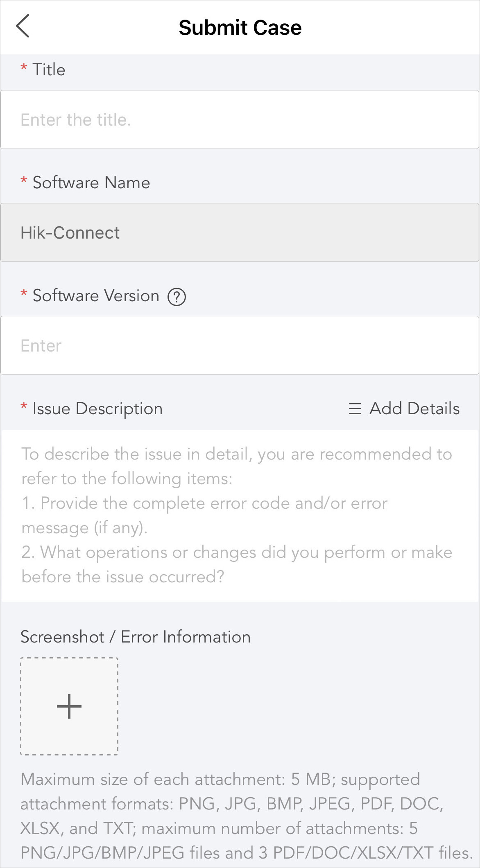Click the plus icon to add screenshot
This screenshot has width=480, height=868.
(x=69, y=706)
